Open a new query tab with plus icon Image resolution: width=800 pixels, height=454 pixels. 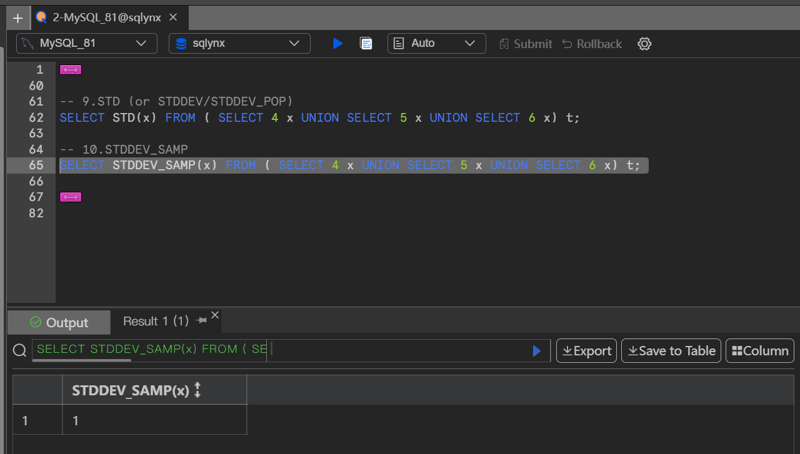(18, 18)
